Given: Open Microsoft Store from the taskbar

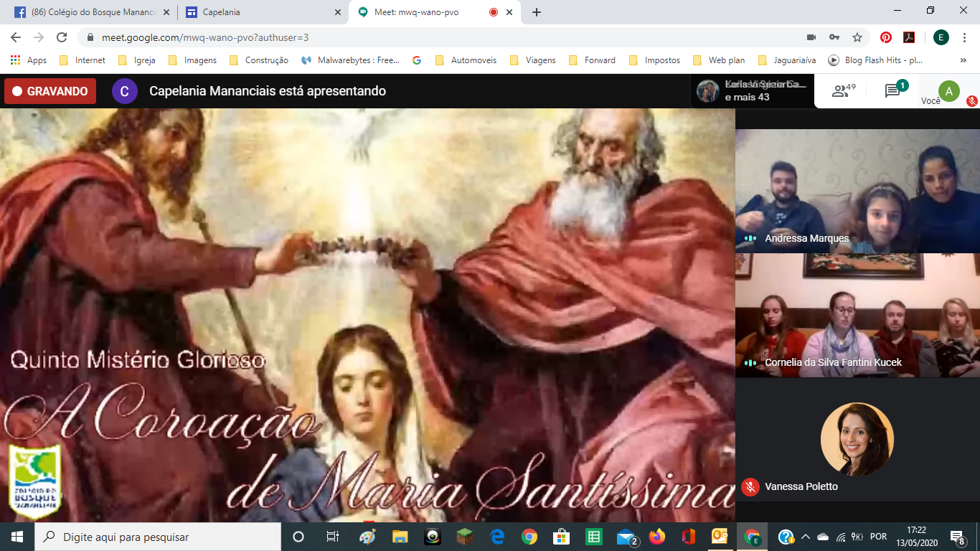Looking at the screenshot, I should tap(561, 537).
